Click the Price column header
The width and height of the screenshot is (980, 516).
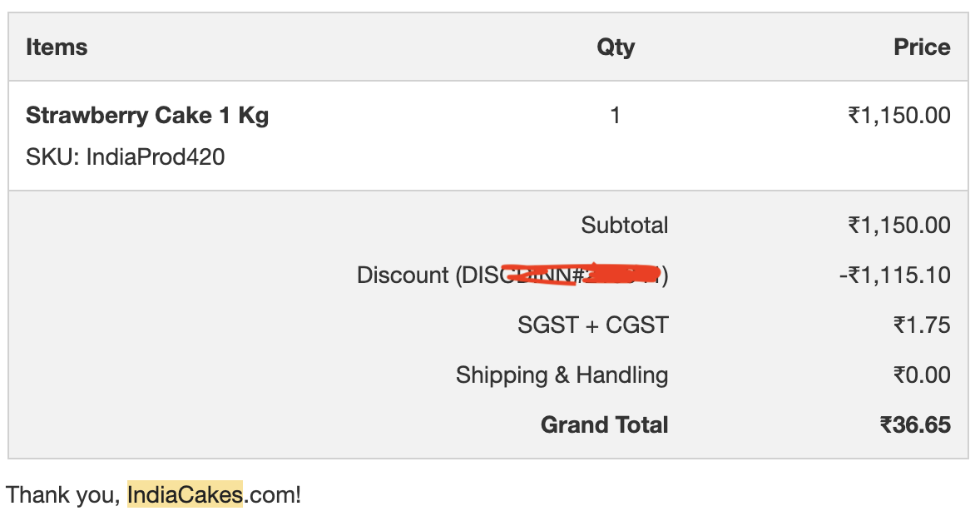[x=922, y=47]
